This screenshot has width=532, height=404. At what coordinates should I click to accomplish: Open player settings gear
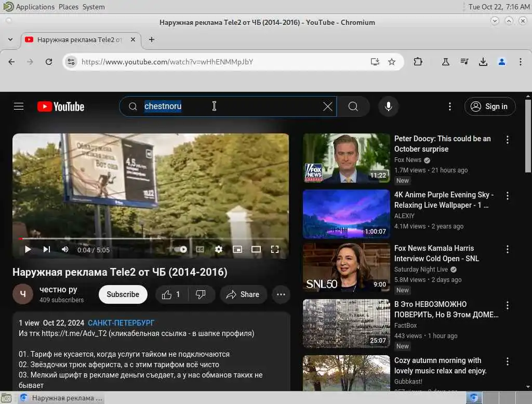219,250
